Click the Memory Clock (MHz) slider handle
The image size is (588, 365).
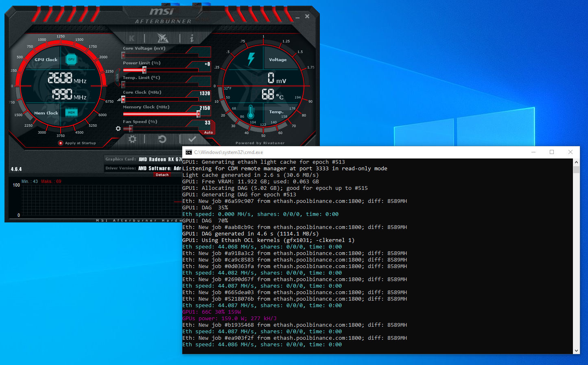click(198, 114)
